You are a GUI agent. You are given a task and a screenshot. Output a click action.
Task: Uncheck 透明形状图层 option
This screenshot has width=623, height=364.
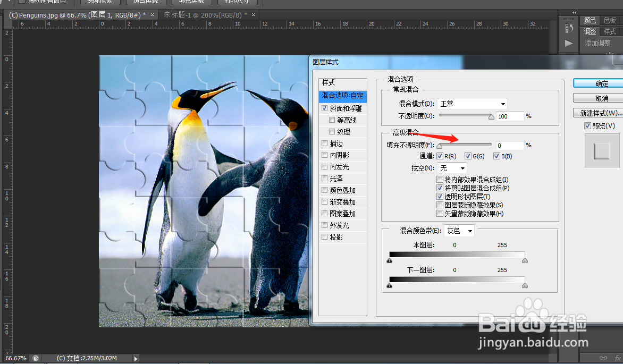(x=440, y=196)
